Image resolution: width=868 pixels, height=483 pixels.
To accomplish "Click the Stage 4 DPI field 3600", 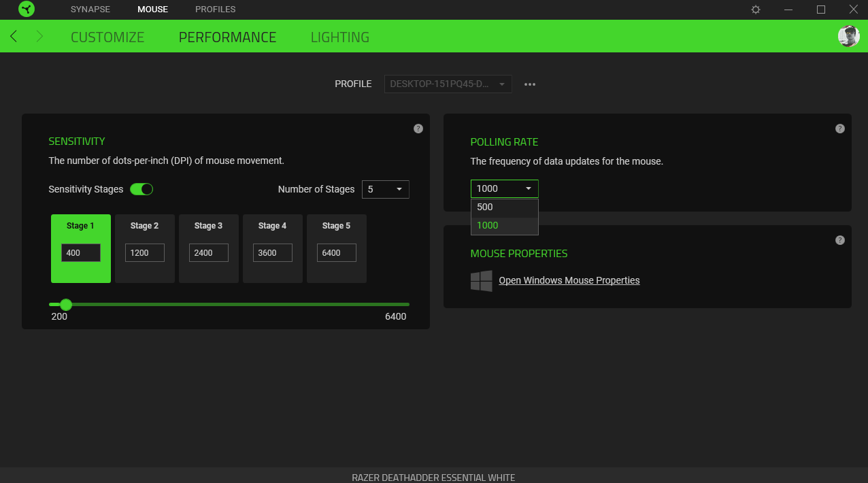I will [x=273, y=253].
